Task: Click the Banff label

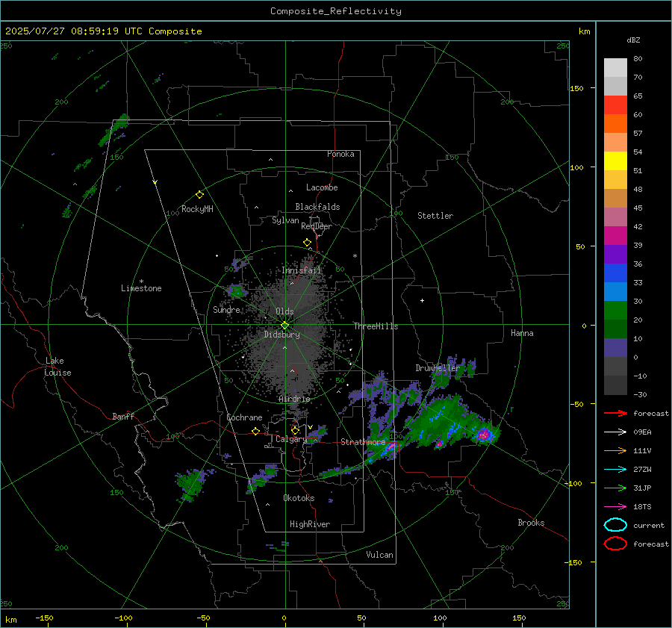Action: pyautogui.click(x=123, y=417)
